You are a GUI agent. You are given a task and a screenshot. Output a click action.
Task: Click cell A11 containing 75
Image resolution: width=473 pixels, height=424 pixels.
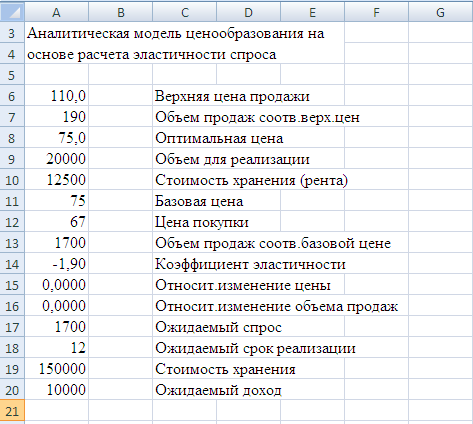coord(56,201)
